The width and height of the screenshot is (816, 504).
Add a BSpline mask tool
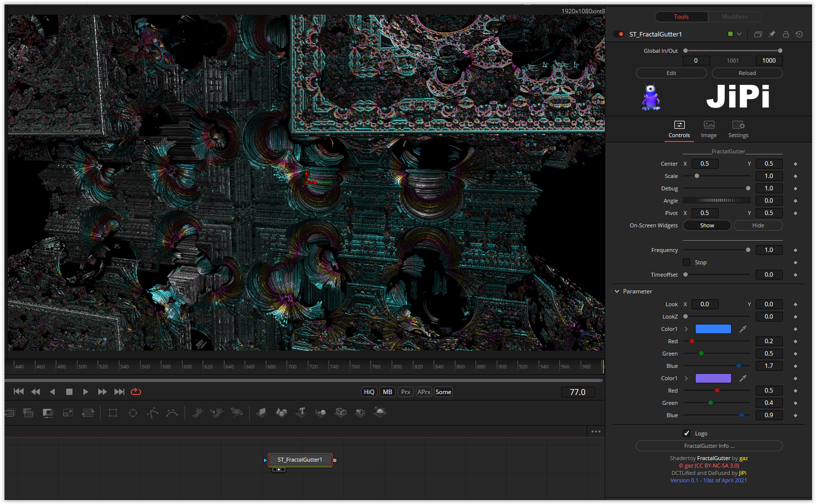(x=172, y=413)
